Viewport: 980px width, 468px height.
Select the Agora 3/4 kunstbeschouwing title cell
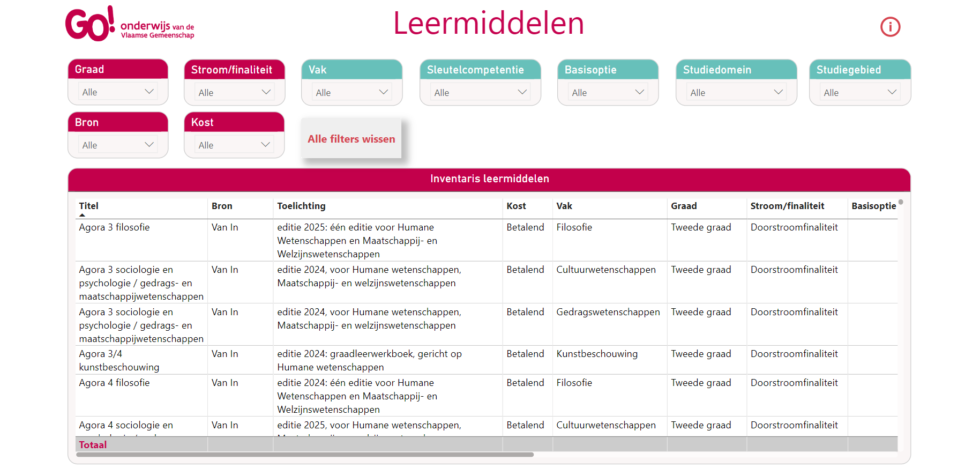(x=119, y=360)
